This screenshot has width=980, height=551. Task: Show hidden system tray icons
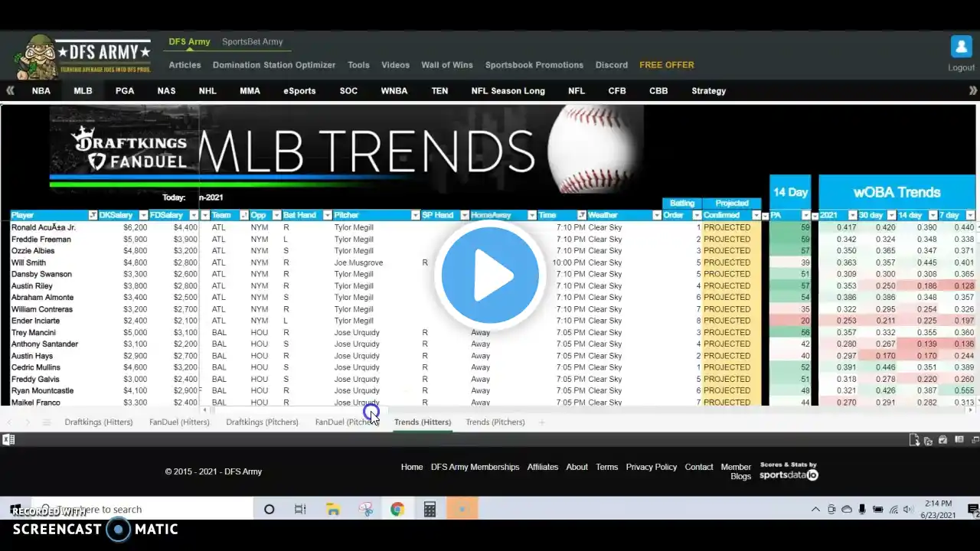[816, 510]
